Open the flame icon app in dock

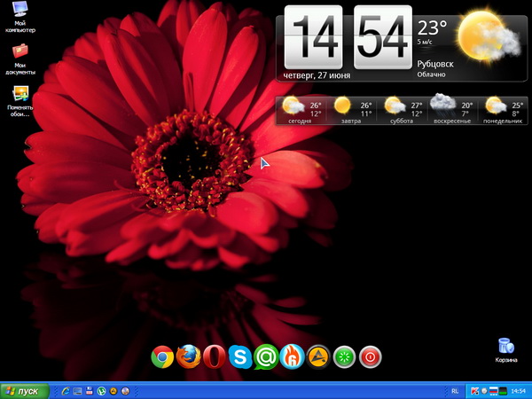tap(292, 357)
